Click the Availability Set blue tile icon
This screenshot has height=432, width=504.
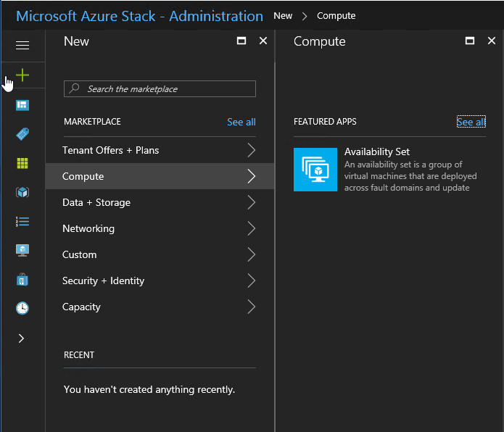tap(315, 170)
